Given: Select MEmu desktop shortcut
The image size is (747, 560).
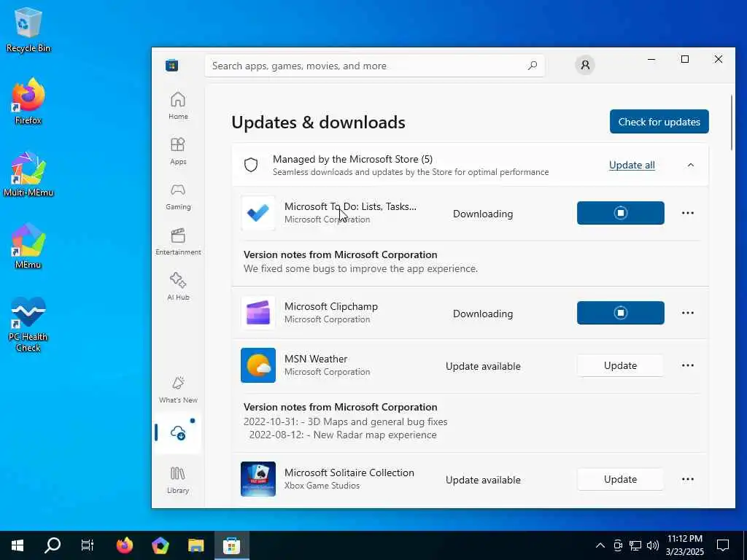Looking at the screenshot, I should point(28,246).
